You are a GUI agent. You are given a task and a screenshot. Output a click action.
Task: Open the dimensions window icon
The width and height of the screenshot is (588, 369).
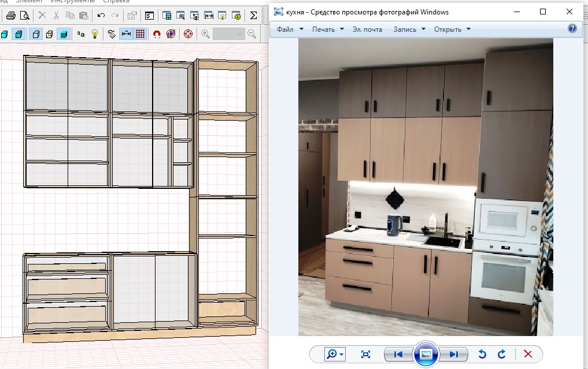point(209,16)
